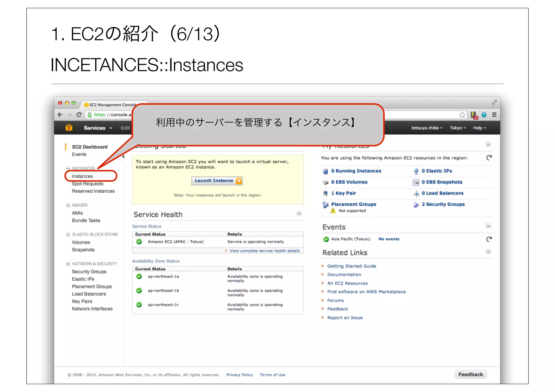Open Spot Requests in sidebar
The image size is (555, 392).
tap(88, 184)
